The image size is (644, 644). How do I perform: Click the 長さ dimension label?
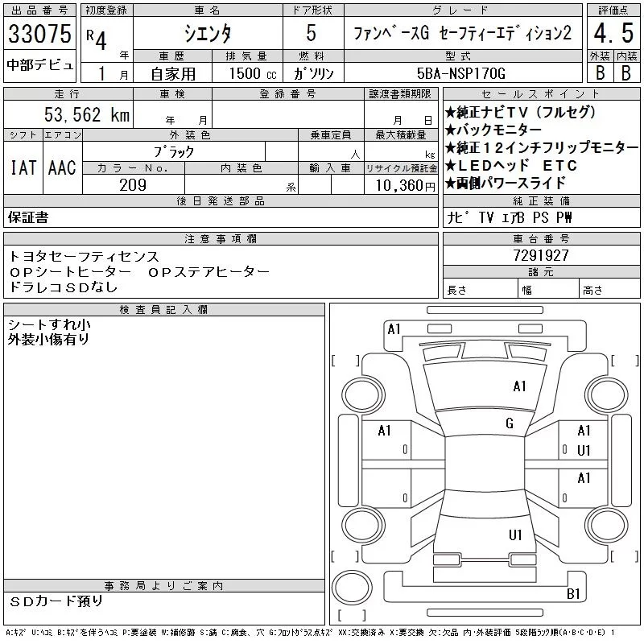[456, 290]
